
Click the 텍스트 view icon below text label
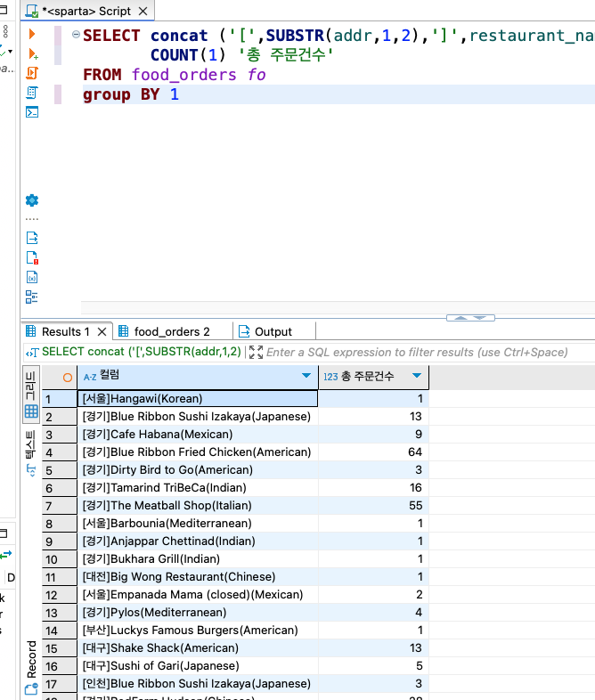(x=31, y=470)
